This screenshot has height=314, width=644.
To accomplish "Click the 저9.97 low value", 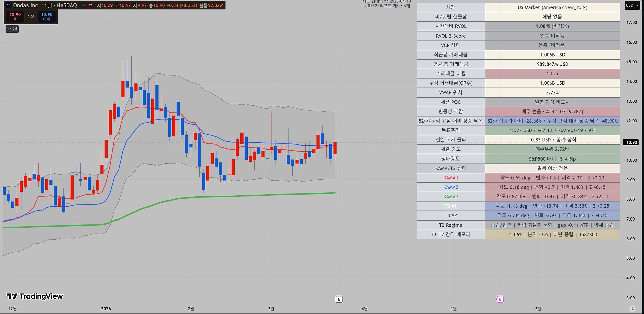I will coord(140,5).
